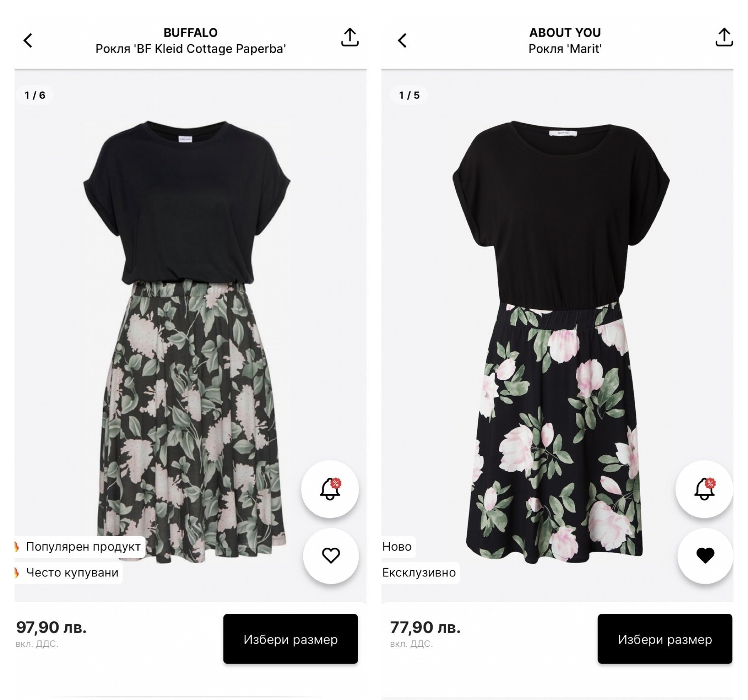Enable price alert bell for Marit dress

704,489
